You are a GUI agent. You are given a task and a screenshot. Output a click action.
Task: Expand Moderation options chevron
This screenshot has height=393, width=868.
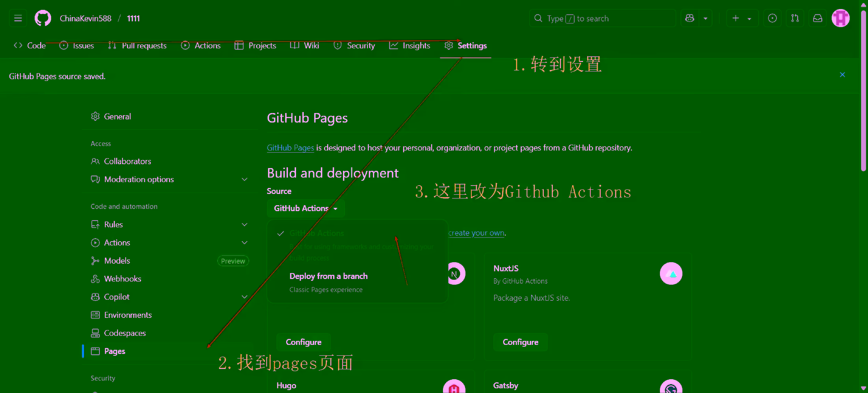(x=245, y=179)
